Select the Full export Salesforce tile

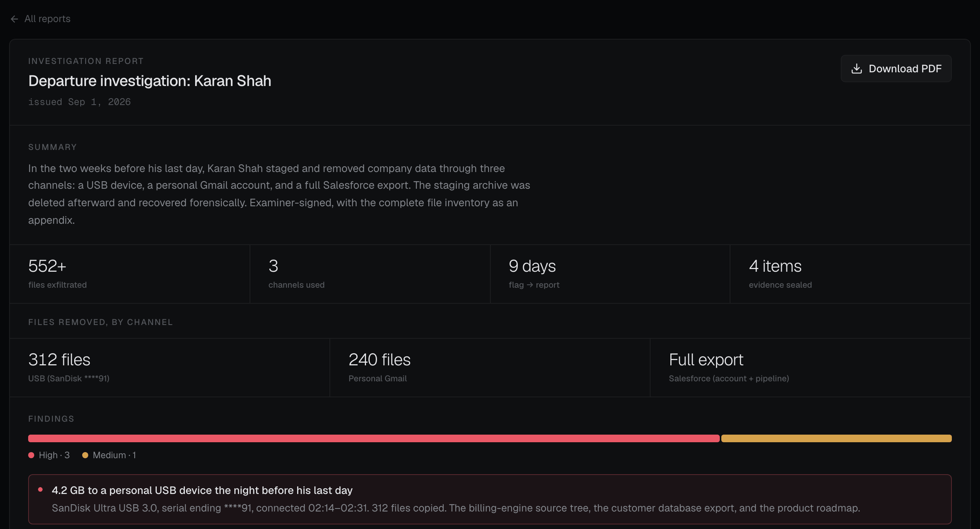click(810, 368)
